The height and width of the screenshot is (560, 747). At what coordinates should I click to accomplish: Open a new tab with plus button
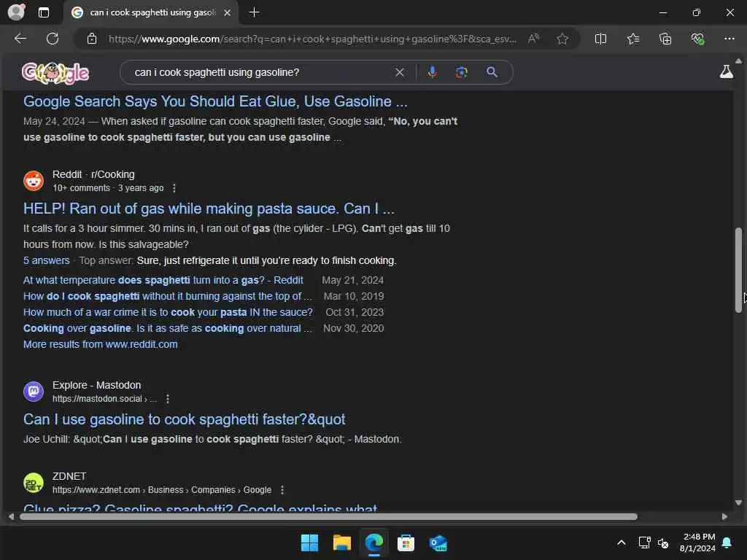[x=255, y=12]
